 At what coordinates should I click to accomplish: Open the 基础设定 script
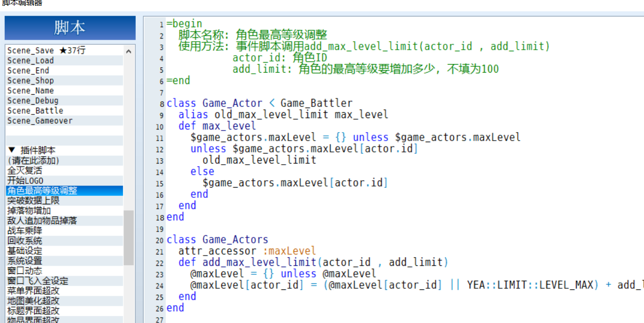[65, 251]
